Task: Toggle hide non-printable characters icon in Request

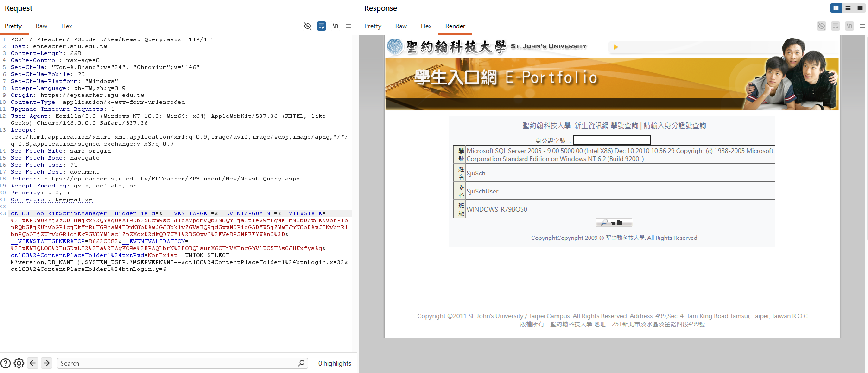Action: tap(307, 26)
